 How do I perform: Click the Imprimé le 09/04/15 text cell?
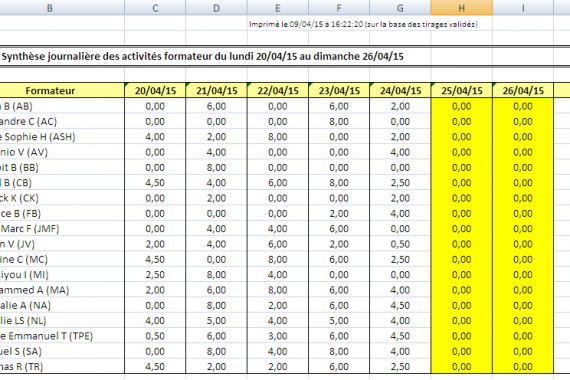[x=363, y=24]
